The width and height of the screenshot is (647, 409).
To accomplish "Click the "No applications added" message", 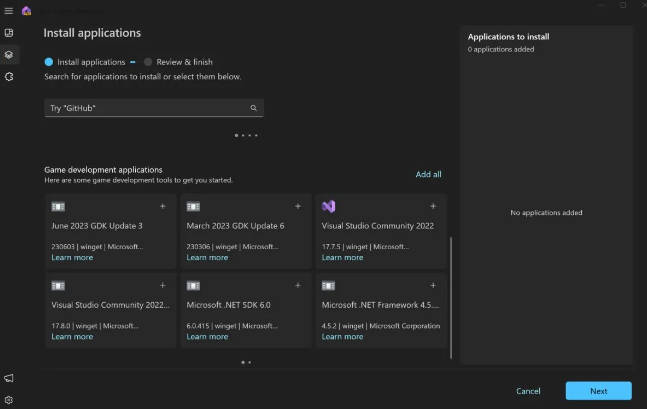I will click(546, 213).
